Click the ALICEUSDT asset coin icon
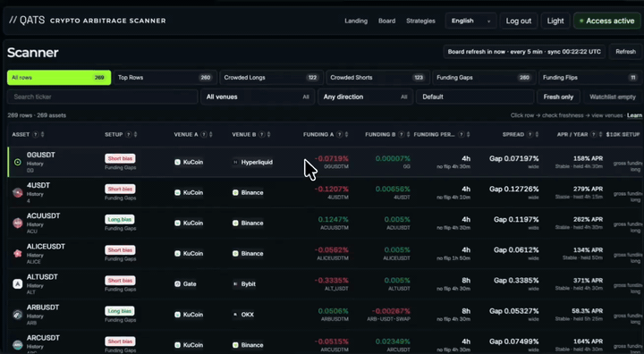This screenshot has width=644, height=354. (x=18, y=253)
